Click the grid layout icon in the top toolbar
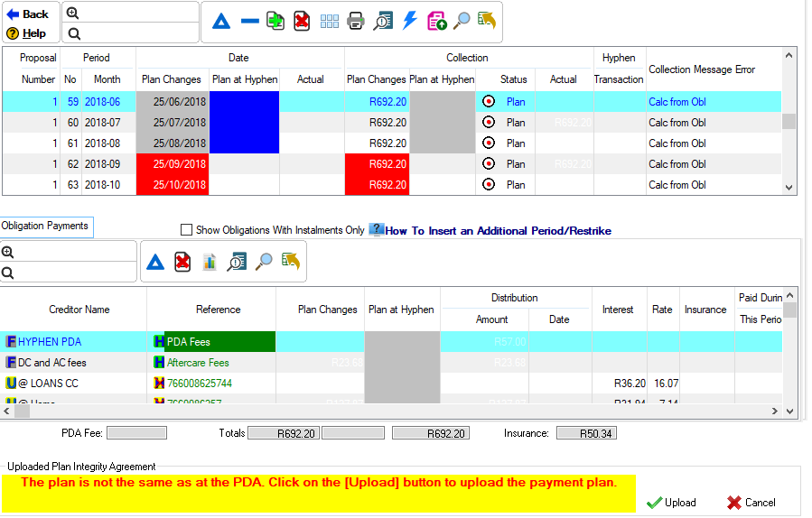 tap(330, 22)
